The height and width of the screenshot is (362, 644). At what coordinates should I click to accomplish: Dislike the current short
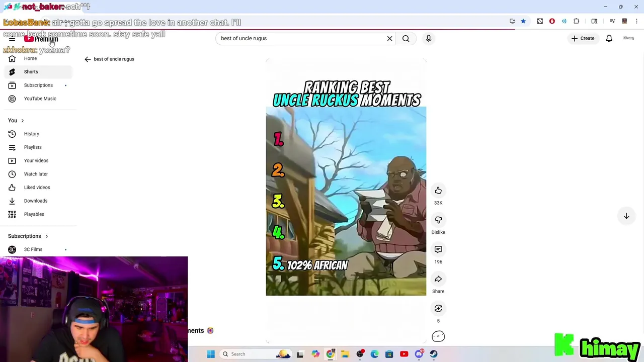[438, 220]
